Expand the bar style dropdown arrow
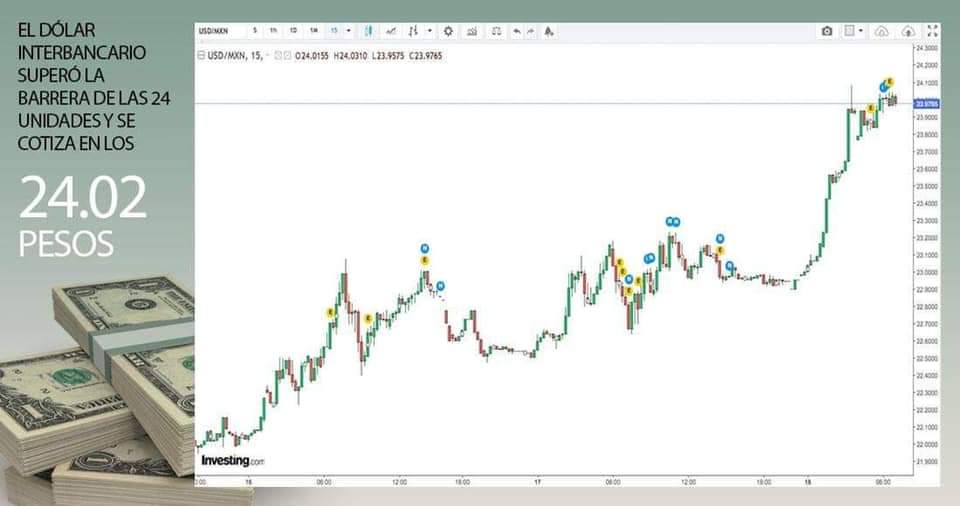The width and height of the screenshot is (960, 506). [x=429, y=31]
